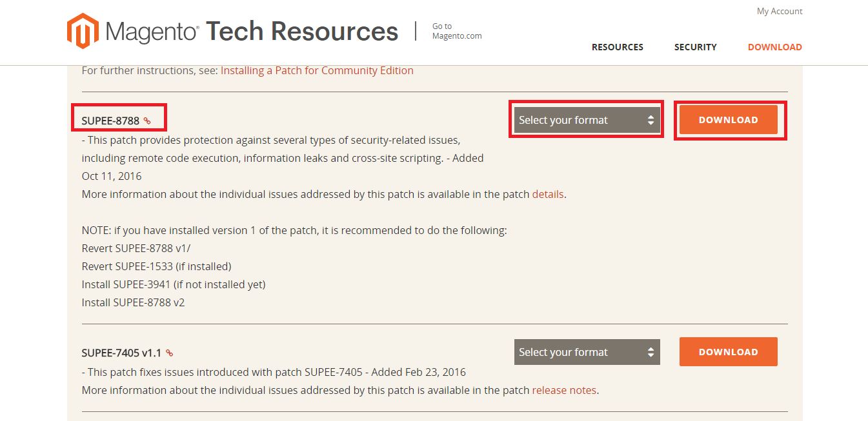Follow the Go to Magento.com link

tap(457, 31)
